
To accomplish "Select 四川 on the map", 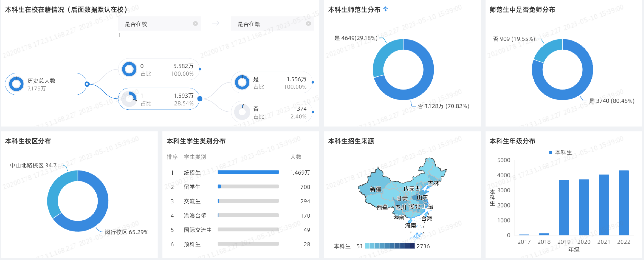I will coord(401,207).
